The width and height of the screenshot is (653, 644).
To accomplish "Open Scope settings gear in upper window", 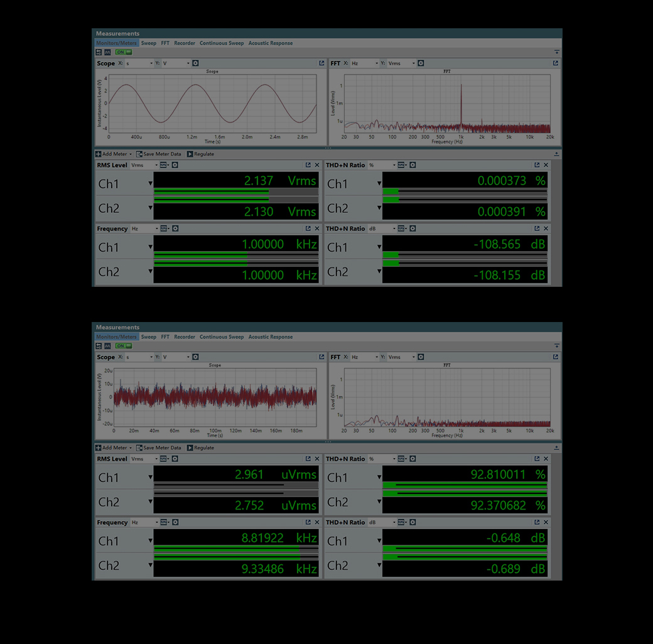I will click(195, 63).
